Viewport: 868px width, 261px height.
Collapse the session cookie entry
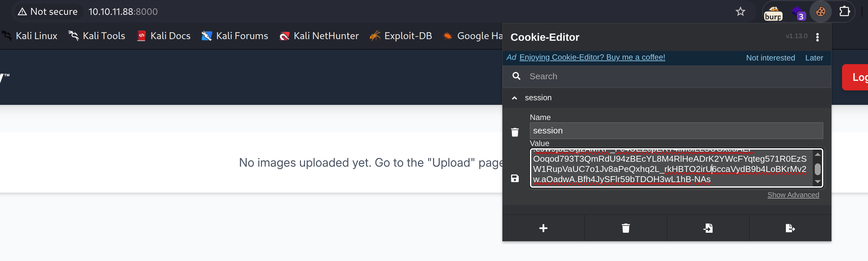pyautogui.click(x=514, y=98)
